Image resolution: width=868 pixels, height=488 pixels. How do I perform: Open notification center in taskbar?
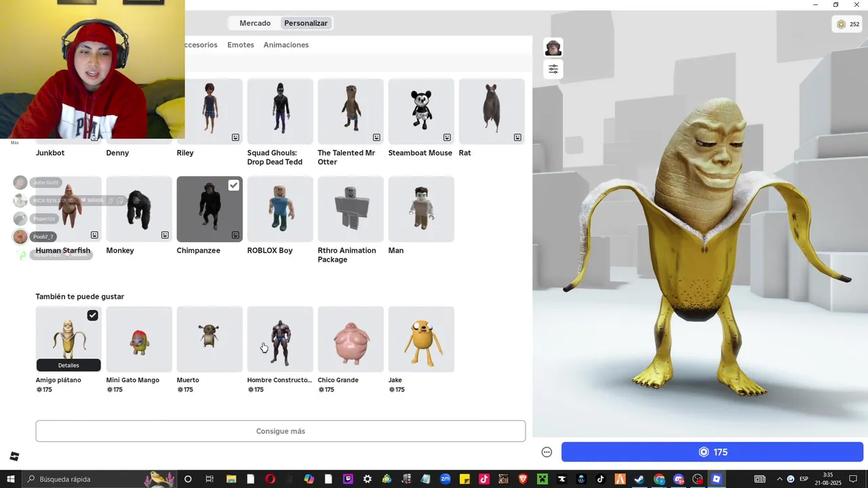point(853,479)
